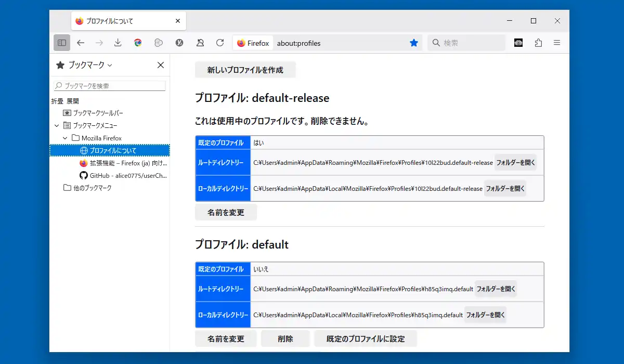Open the プロファイルについて bookmark
The image size is (624, 364).
click(110, 150)
